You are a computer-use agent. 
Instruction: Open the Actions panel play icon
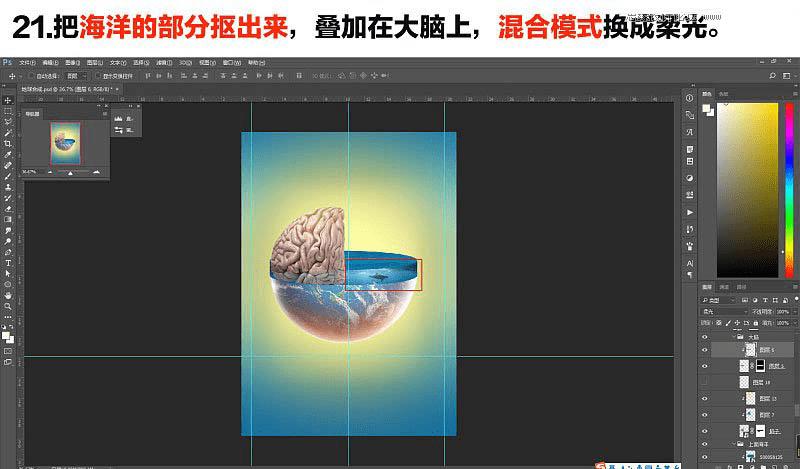point(690,212)
